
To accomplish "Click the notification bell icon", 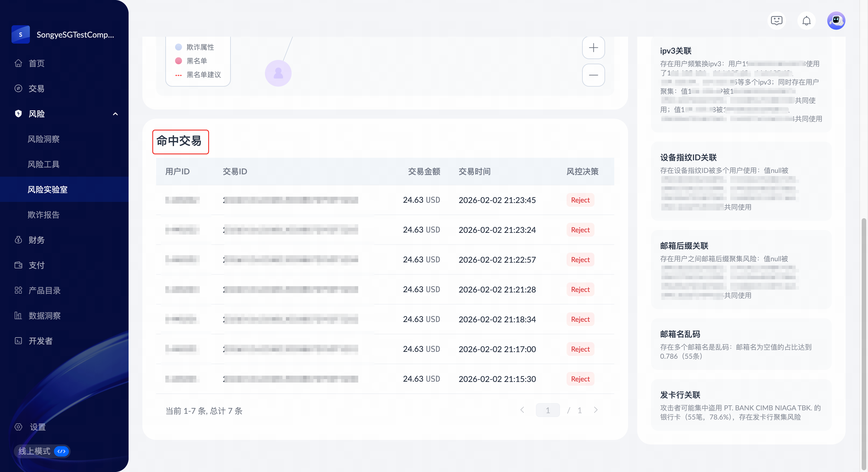I will [x=806, y=21].
